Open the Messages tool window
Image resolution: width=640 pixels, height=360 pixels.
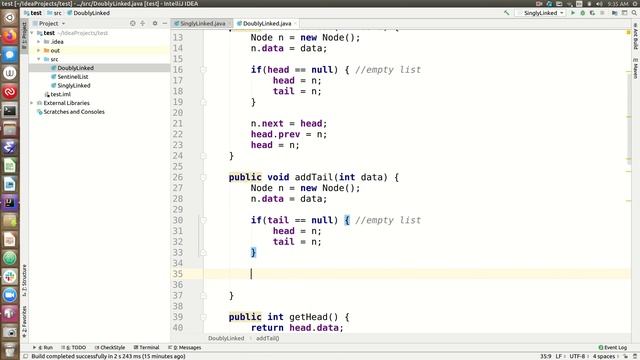click(184, 347)
